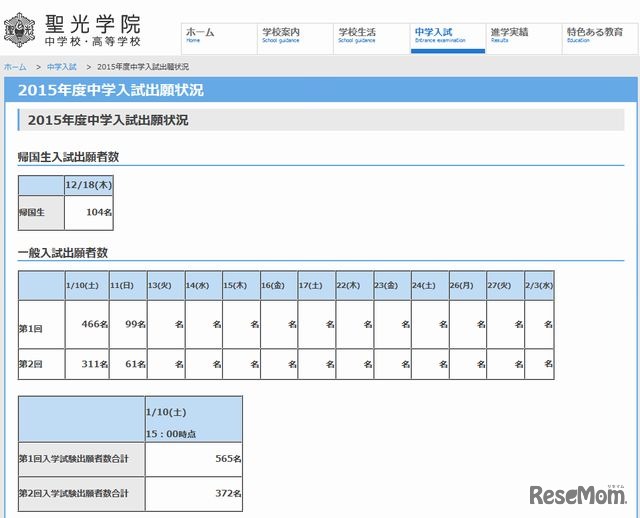Click the 17(土) column header
The width and height of the screenshot is (640, 518).
click(317, 285)
